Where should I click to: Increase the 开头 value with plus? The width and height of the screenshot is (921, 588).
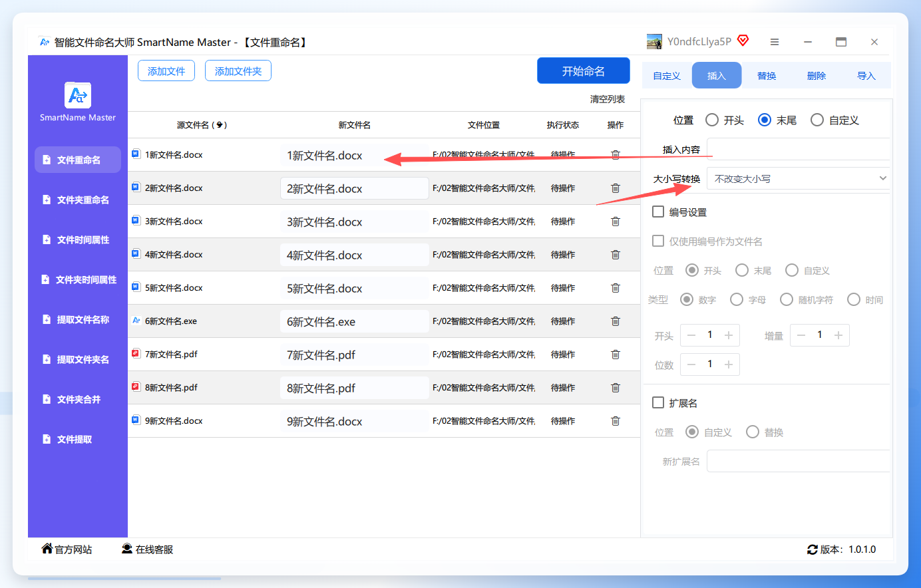coord(729,335)
